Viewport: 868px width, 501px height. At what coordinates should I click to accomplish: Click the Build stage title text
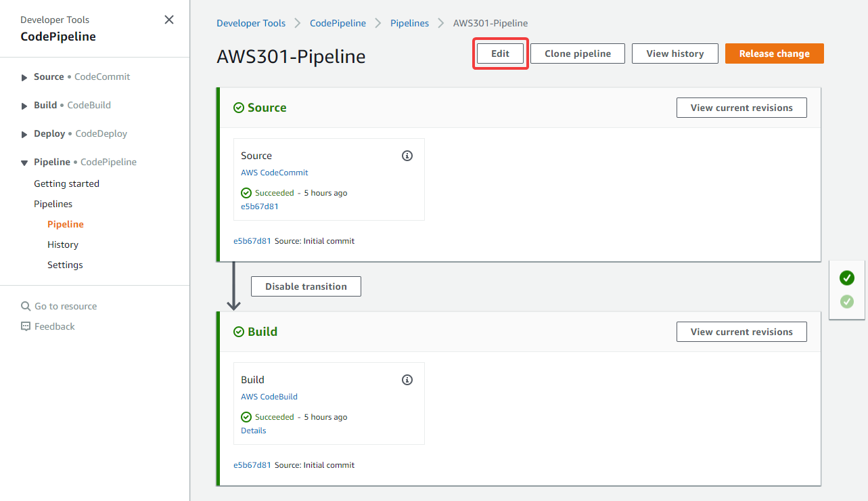(x=262, y=332)
